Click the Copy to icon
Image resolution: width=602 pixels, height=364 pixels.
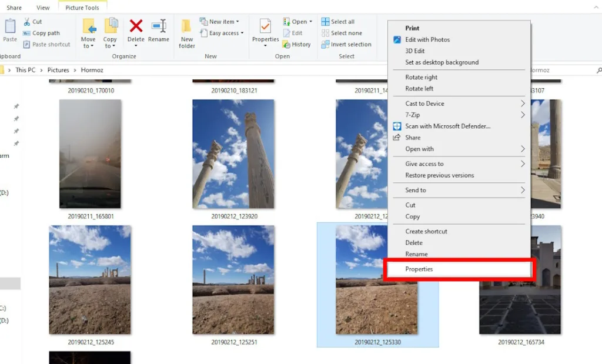(x=111, y=27)
